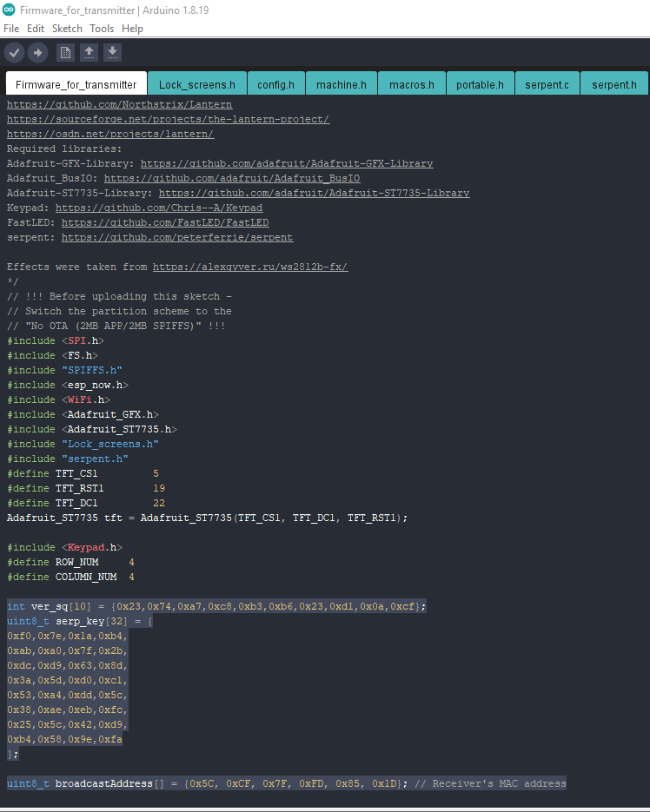The width and height of the screenshot is (650, 812).
Task: Click the key row starting with 0x53,0xa4
Action: 68,695
